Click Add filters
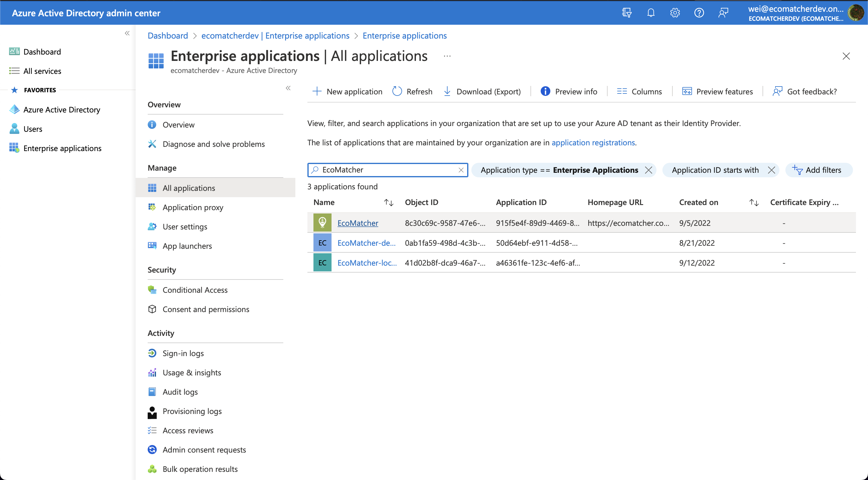Screen dimensions: 868x480 coord(819,170)
